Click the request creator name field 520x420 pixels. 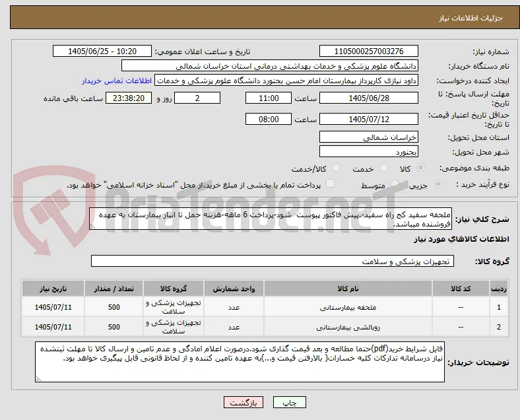286,81
